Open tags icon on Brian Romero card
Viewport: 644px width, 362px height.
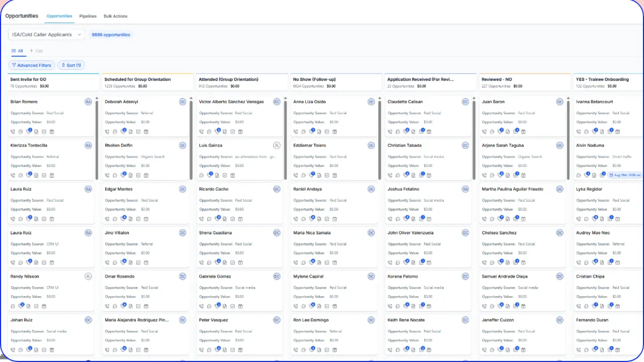(29, 131)
